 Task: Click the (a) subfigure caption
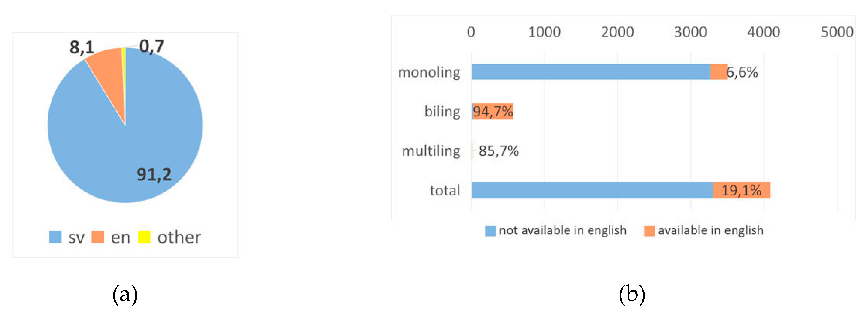click(125, 294)
